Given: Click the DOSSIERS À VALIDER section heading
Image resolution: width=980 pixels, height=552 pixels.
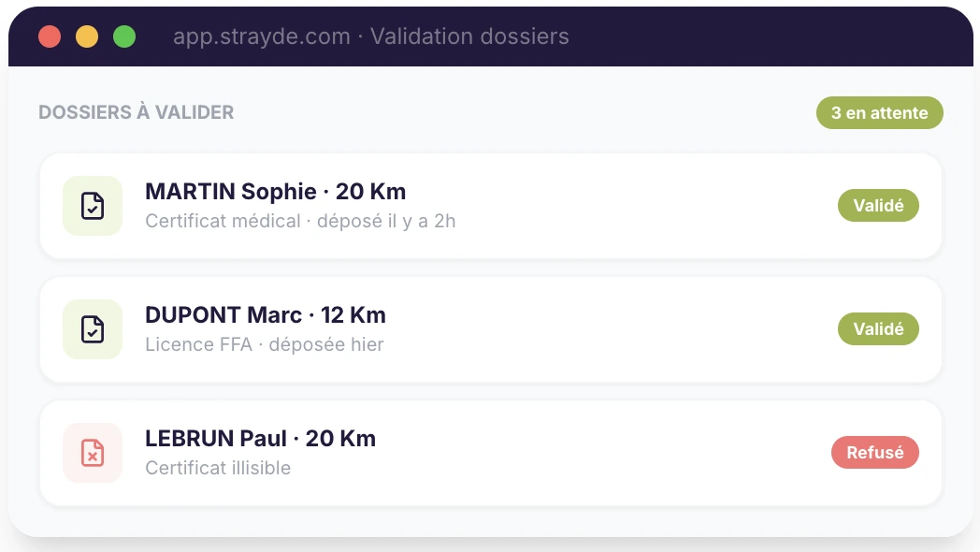Looking at the screenshot, I should (136, 112).
